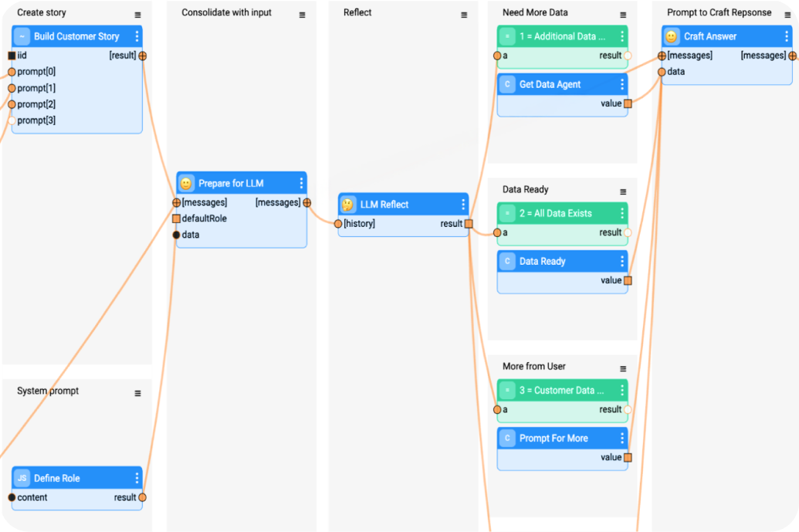Open the Create story group hamburger menu
Viewport: 799px width, 532px height.
tap(137, 15)
